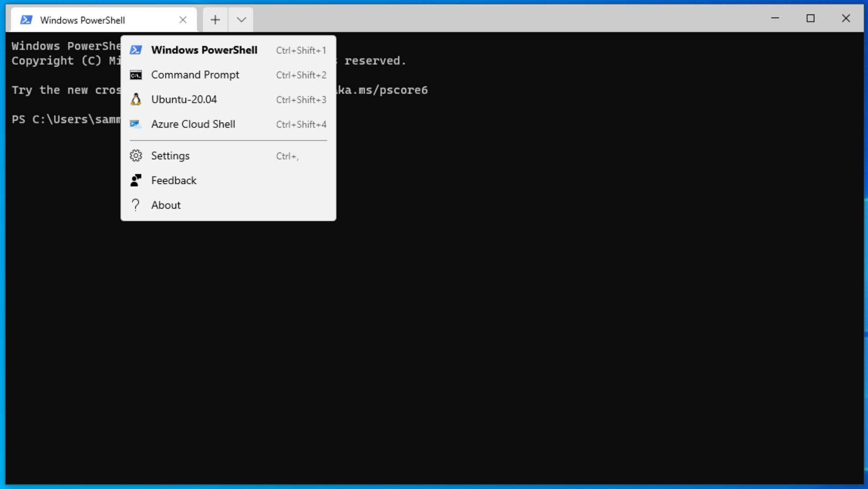Select About from the menu
Viewport: 868px width, 489px height.
(x=228, y=205)
